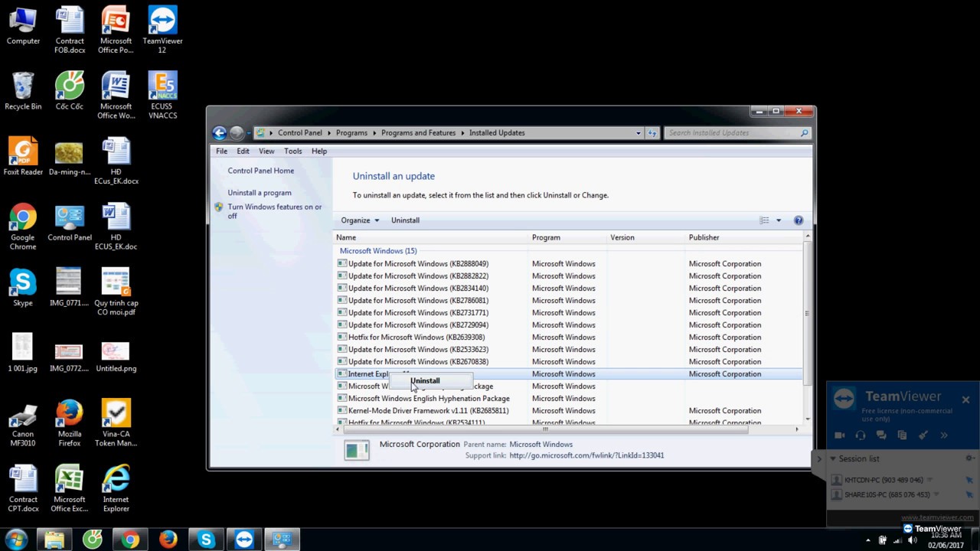Open the TeamViewer chat bubbles icon

[x=881, y=435]
